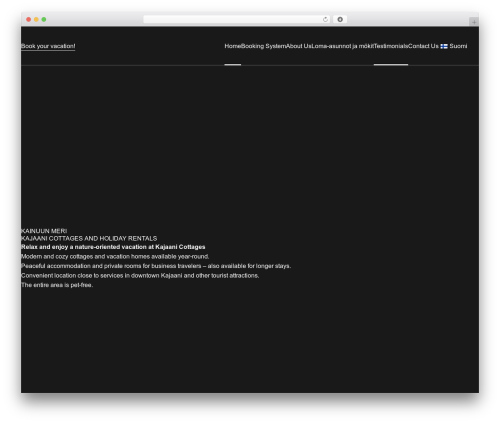This screenshot has width=500, height=423.
Task: Minimize the window with the yellow button
Action: (36, 19)
